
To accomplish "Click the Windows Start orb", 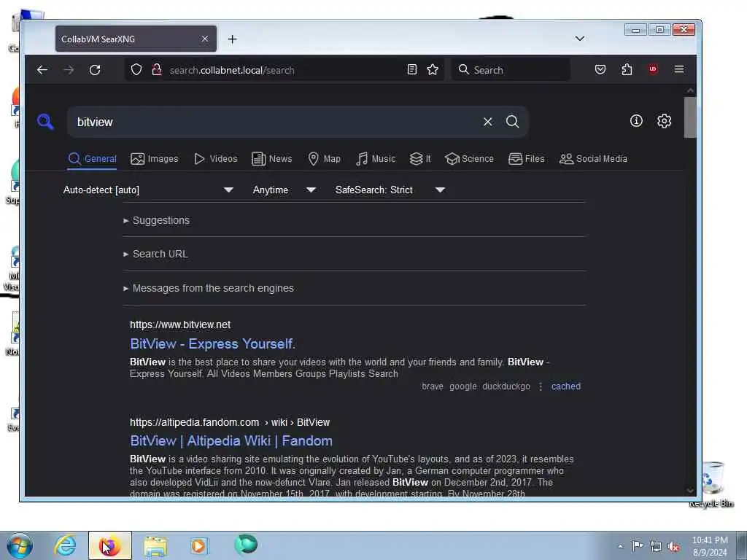I will (20, 545).
